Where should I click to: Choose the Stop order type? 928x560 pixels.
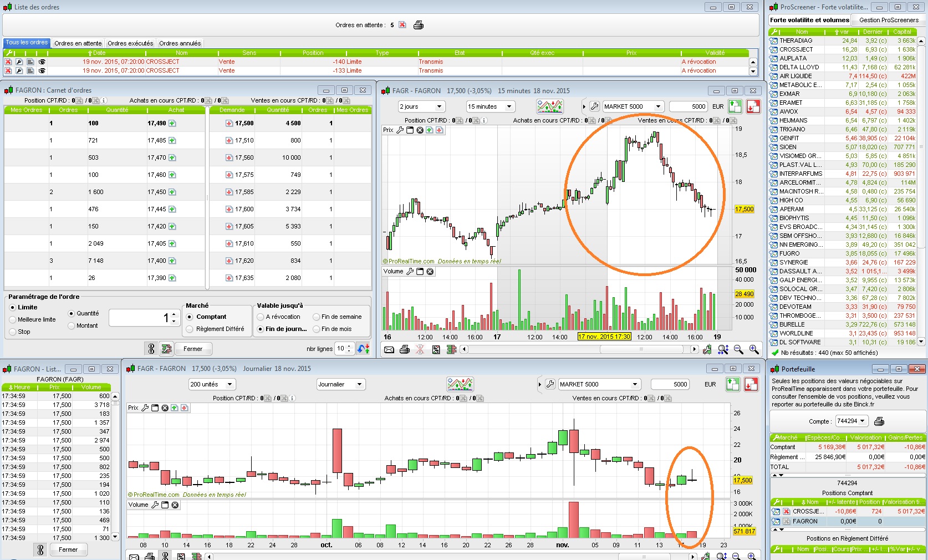pyautogui.click(x=13, y=332)
